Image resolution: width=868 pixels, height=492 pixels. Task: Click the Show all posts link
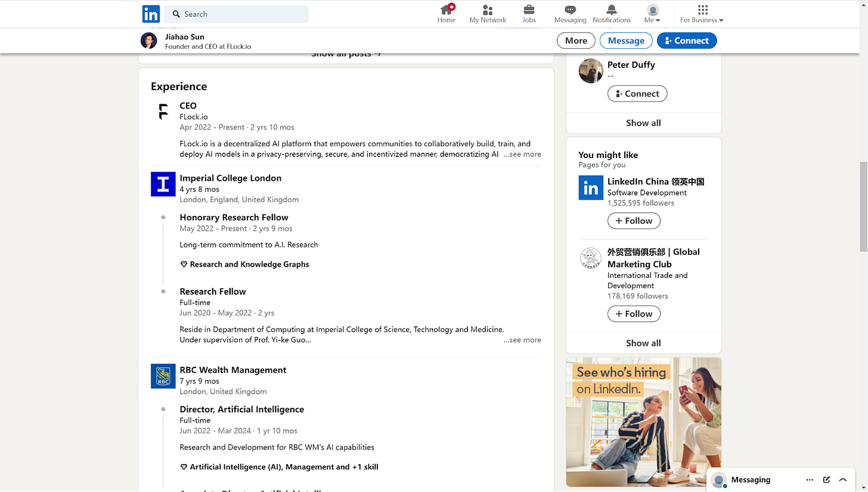pyautogui.click(x=346, y=54)
